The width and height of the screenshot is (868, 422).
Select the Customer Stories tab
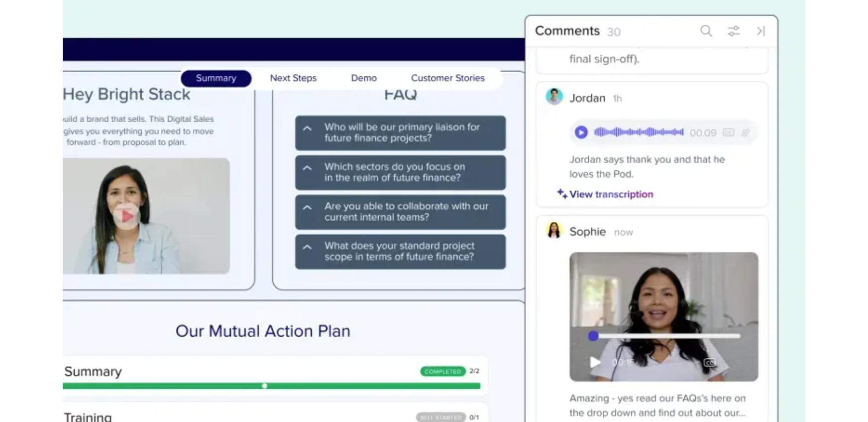[x=447, y=78]
